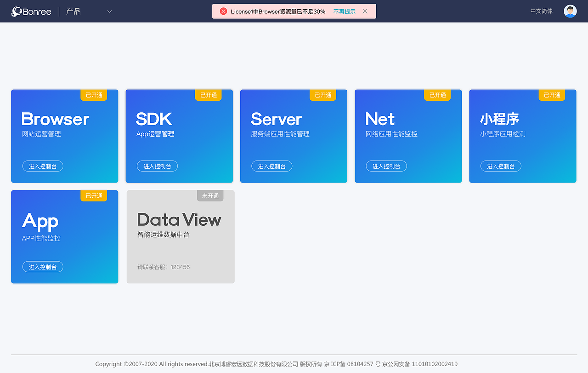
Task: Click the red error icon in the alert
Action: 223,11
